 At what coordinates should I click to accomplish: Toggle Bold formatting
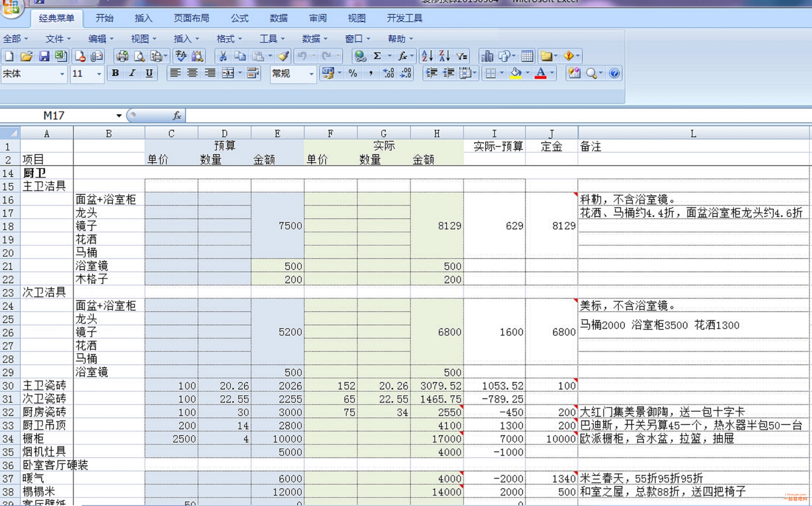click(115, 73)
